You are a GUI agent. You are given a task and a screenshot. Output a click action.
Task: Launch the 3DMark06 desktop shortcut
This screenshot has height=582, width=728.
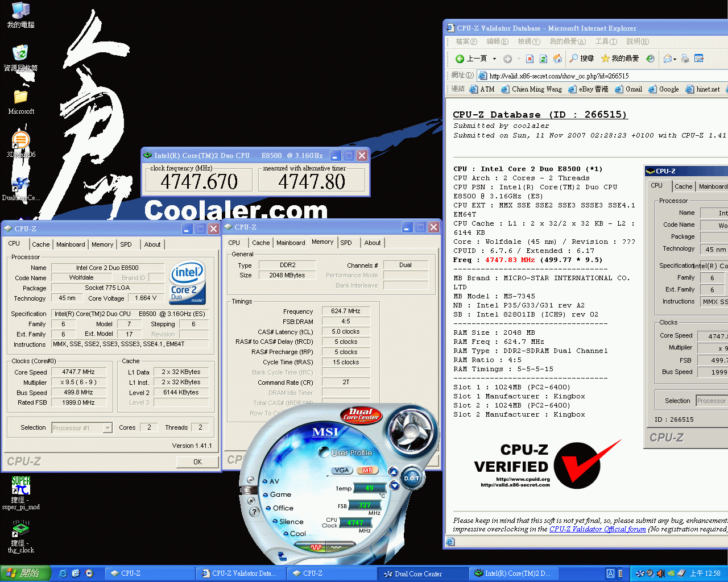click(21, 145)
